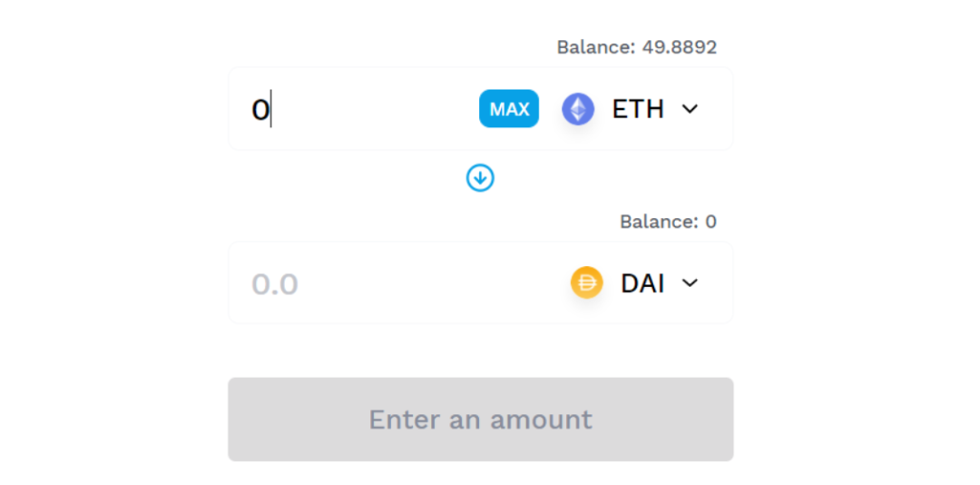Open token selector via DAI label
Viewport: 980px width, 485px height.
click(x=642, y=282)
